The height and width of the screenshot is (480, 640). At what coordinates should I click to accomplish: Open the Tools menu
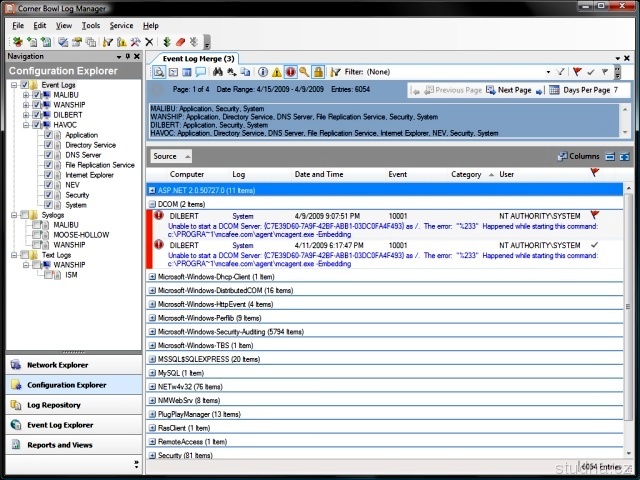(x=91, y=25)
